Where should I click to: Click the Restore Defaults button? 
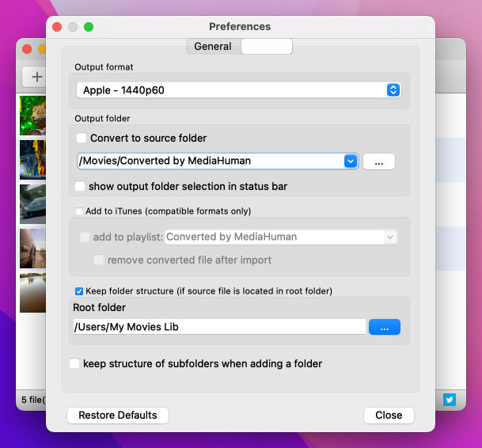pyautogui.click(x=118, y=415)
